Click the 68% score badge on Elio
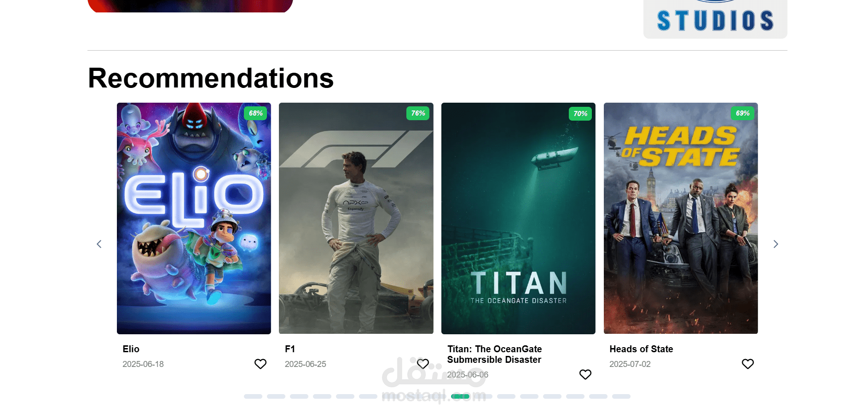The image size is (868, 413). tap(255, 113)
